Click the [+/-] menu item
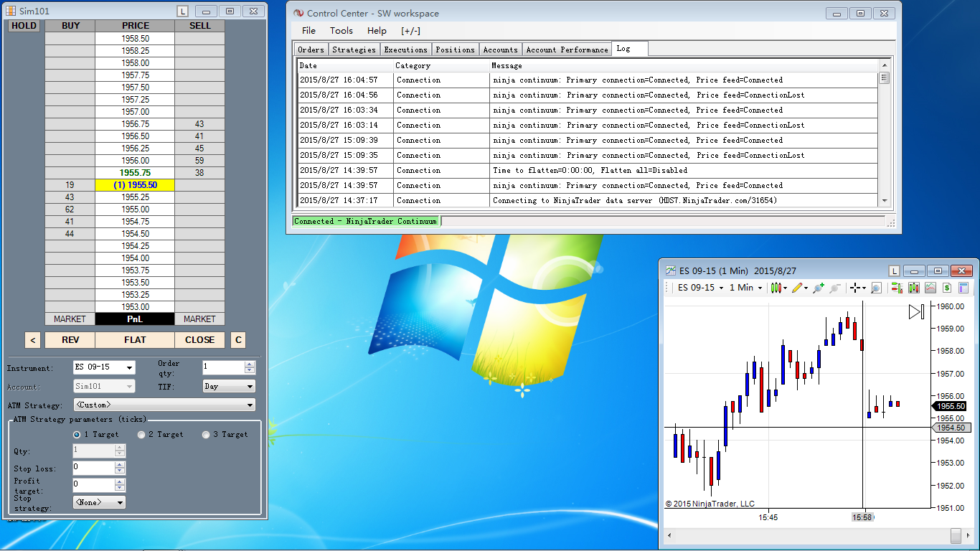This screenshot has width=980, height=551. click(411, 31)
